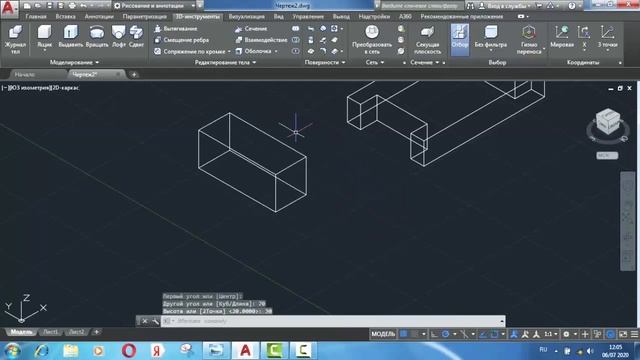Open the Аннотации ribbon tab
The width and height of the screenshot is (640, 360).
coord(99,17)
